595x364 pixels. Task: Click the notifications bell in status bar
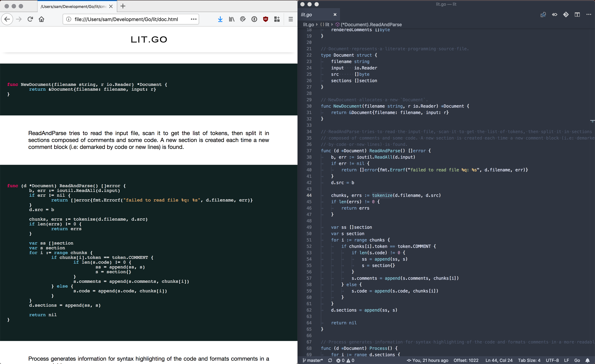(x=588, y=360)
